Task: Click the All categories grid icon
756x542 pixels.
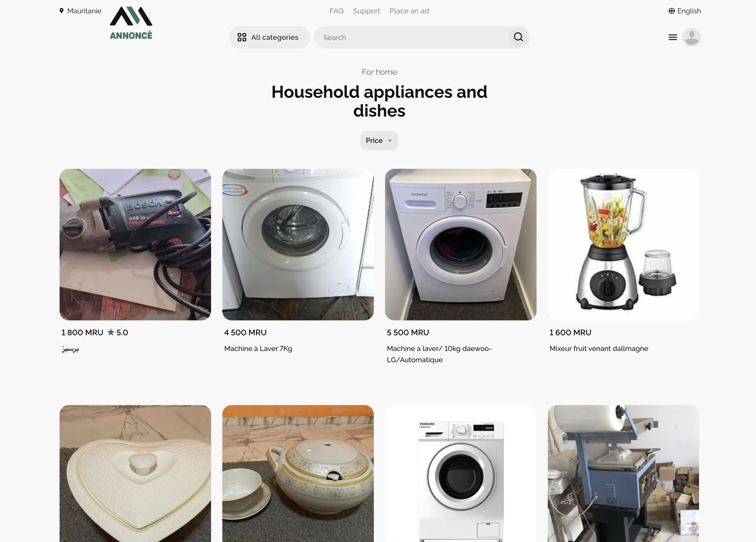Action: (x=242, y=37)
